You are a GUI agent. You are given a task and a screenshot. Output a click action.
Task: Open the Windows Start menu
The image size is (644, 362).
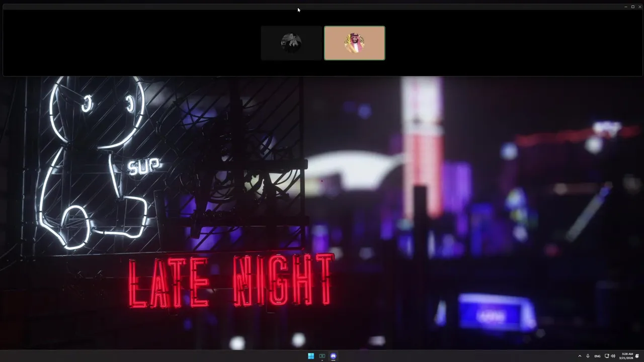point(311,356)
